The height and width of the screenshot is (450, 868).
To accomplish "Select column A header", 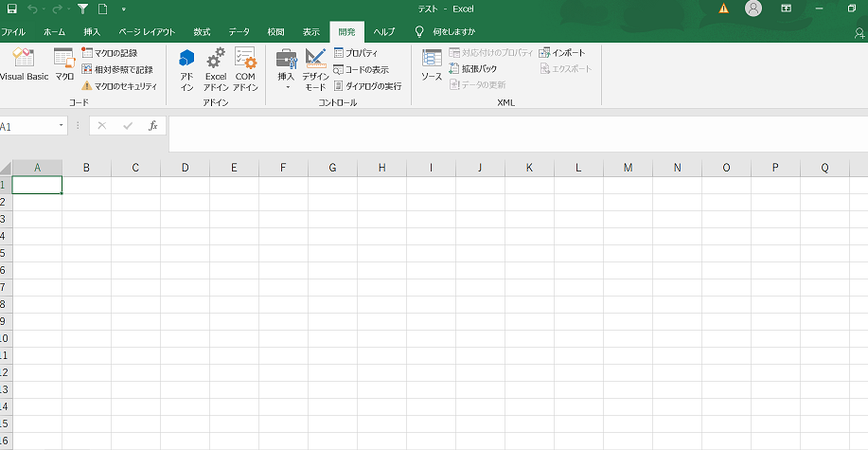I will (x=37, y=168).
